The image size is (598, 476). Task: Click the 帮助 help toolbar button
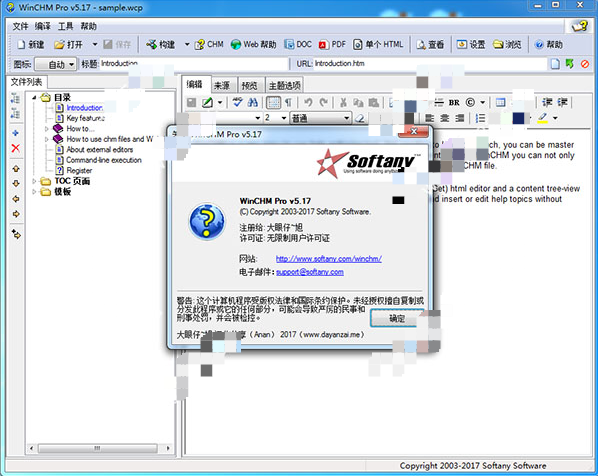point(549,45)
